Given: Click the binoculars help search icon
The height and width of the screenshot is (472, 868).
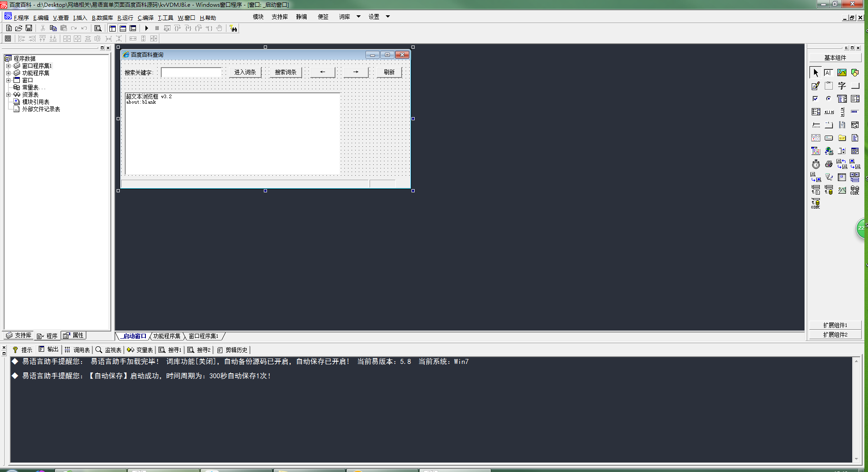Looking at the screenshot, I should tap(233, 28).
